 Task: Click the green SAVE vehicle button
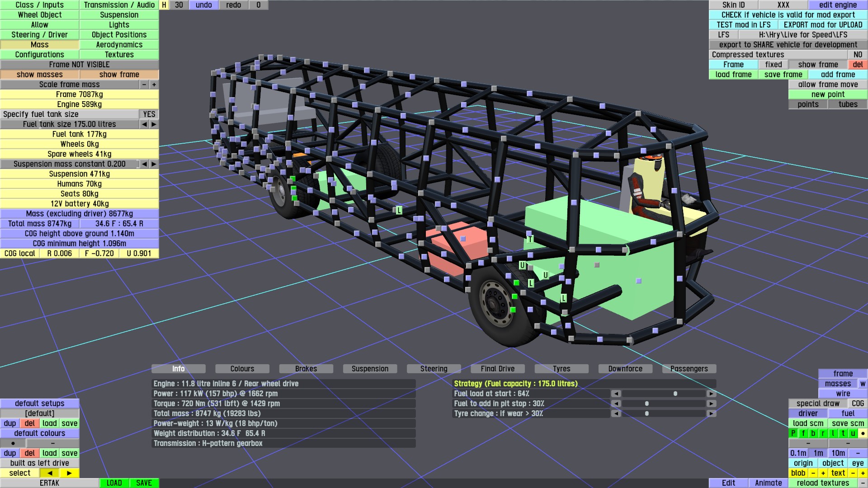144,483
